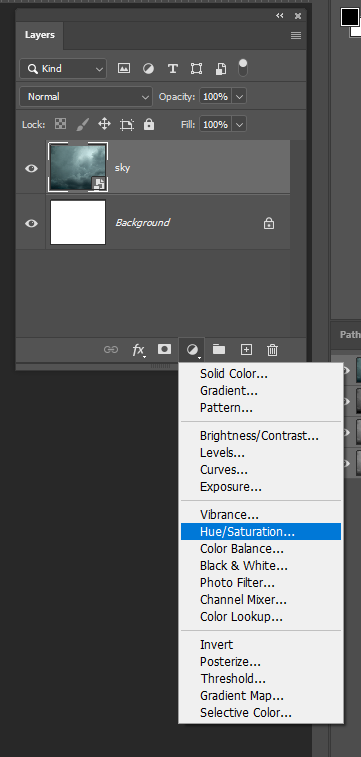Choose Channel Mixer... adjustment

point(261,600)
